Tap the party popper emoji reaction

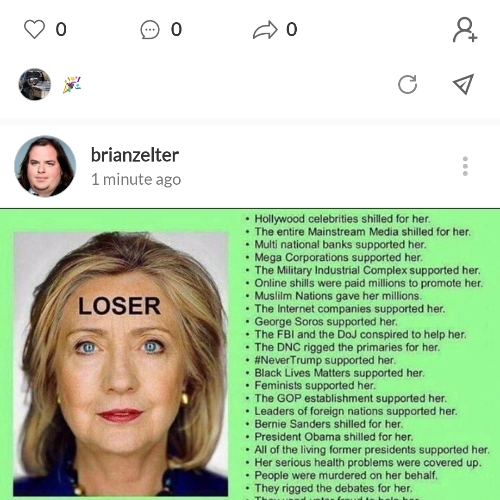pyautogui.click(x=72, y=85)
